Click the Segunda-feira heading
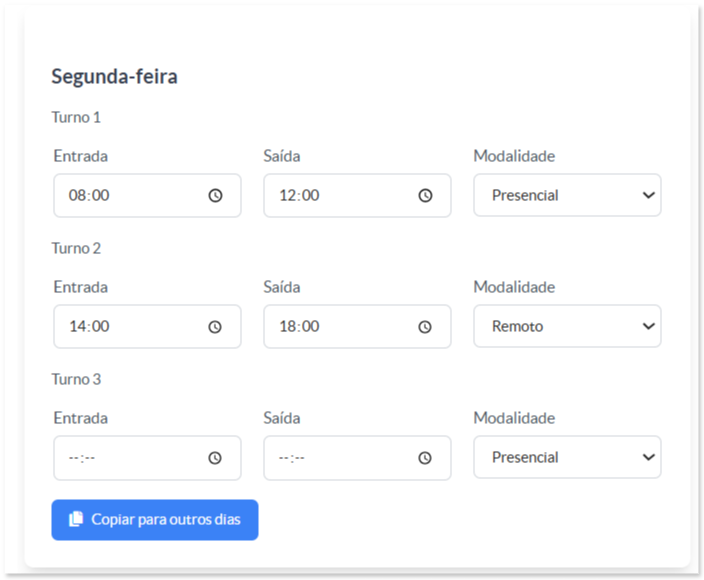 click(x=114, y=77)
